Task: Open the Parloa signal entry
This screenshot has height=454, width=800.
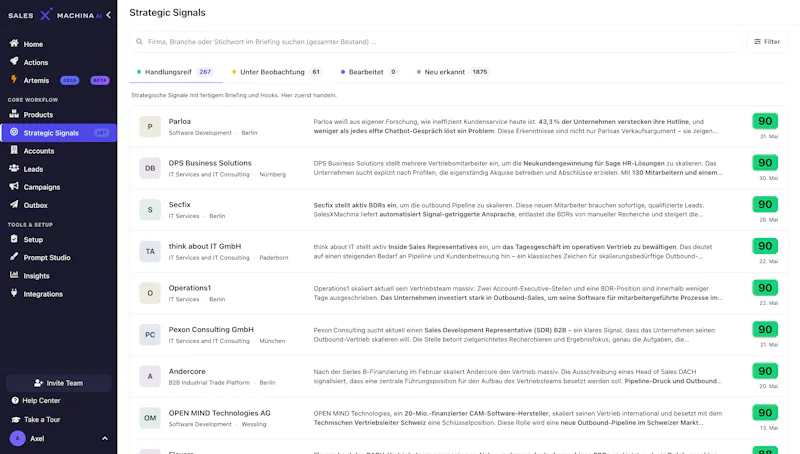Action: [459, 127]
